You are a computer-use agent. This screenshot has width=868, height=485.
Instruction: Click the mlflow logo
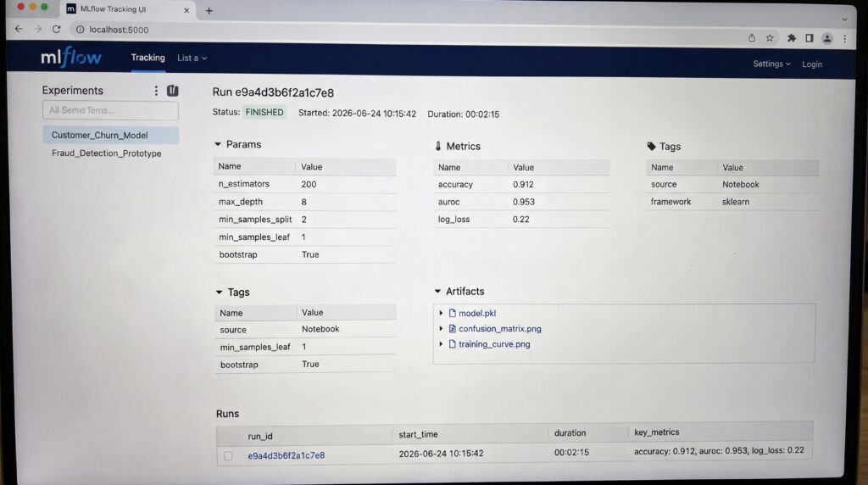(x=71, y=57)
